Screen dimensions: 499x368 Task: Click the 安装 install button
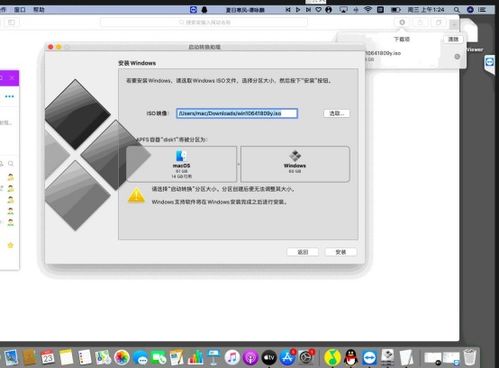click(341, 252)
